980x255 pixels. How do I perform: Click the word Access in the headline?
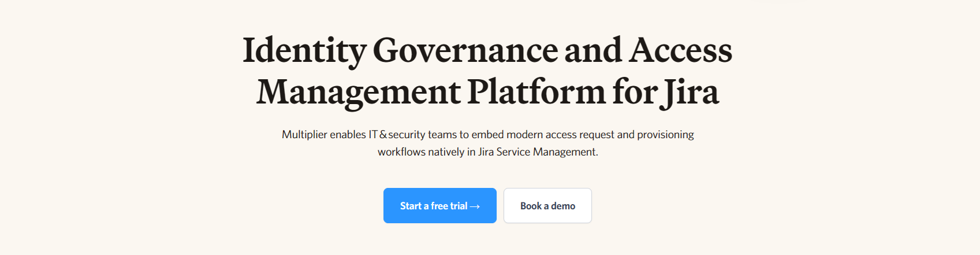pyautogui.click(x=680, y=51)
